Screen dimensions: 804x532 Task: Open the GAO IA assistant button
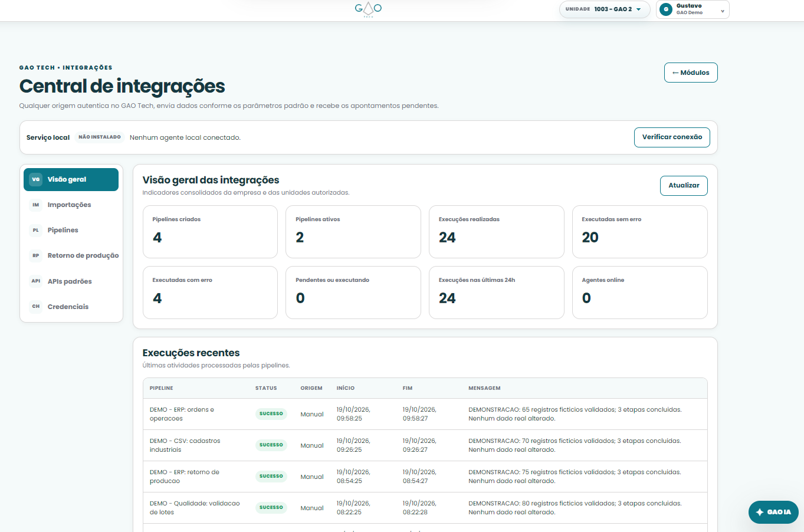point(773,513)
